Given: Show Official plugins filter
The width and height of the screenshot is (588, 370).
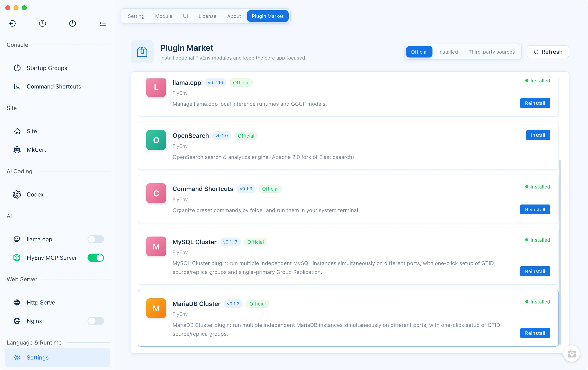Looking at the screenshot, I should coord(419,52).
